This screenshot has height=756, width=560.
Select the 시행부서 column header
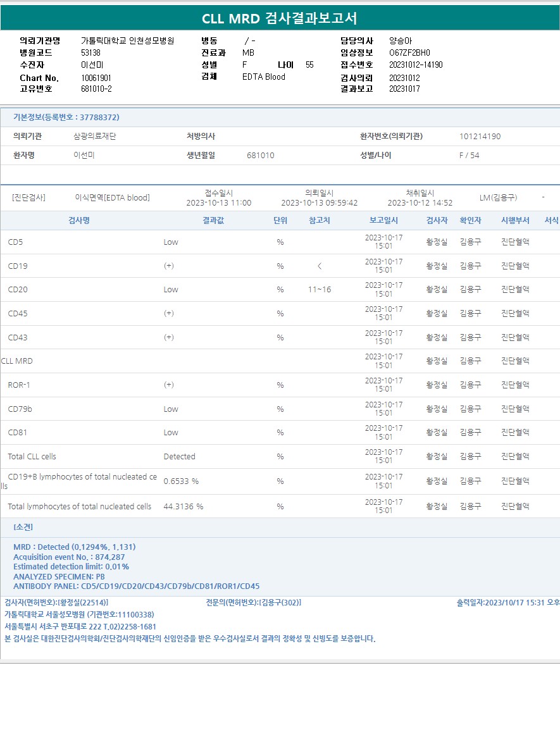click(x=515, y=221)
